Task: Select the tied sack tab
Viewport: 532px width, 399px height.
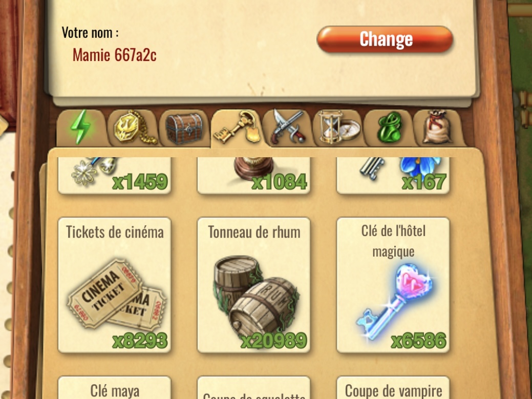Action: tap(438, 128)
